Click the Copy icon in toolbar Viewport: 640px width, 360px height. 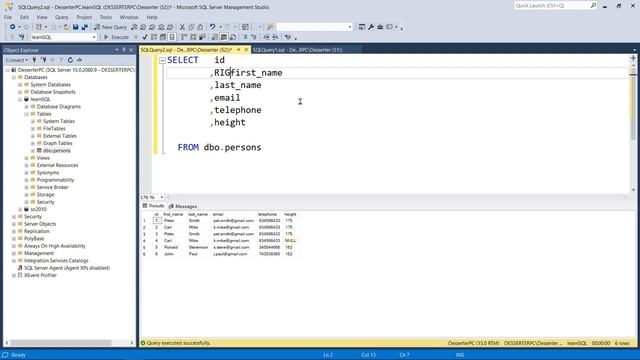(191, 27)
